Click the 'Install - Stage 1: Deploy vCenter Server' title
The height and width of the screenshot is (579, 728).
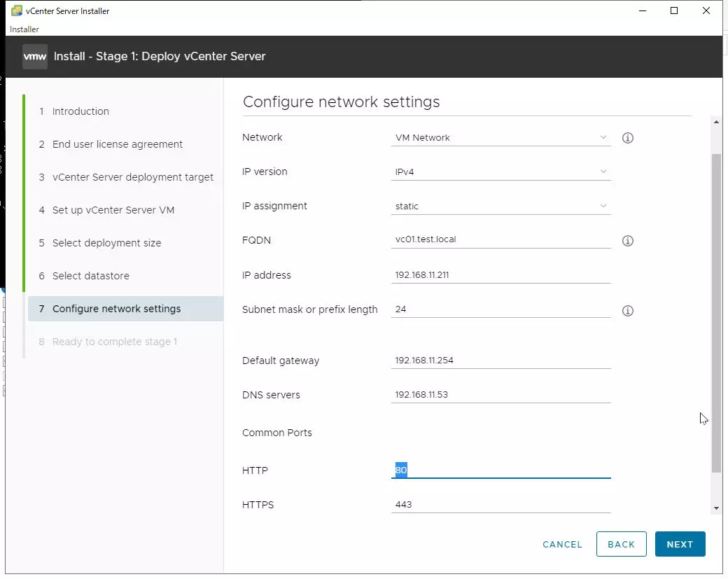[x=160, y=56]
